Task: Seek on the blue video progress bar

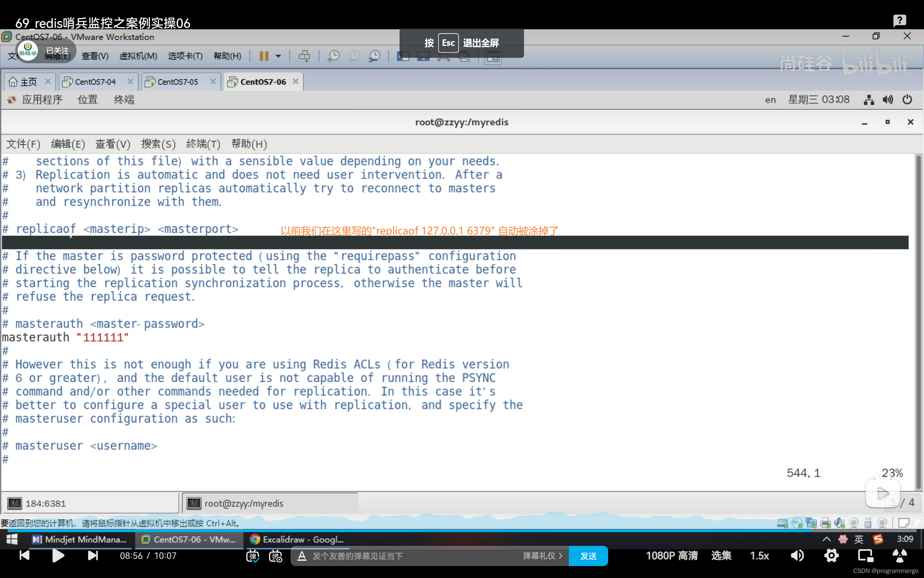Action: pos(462,530)
